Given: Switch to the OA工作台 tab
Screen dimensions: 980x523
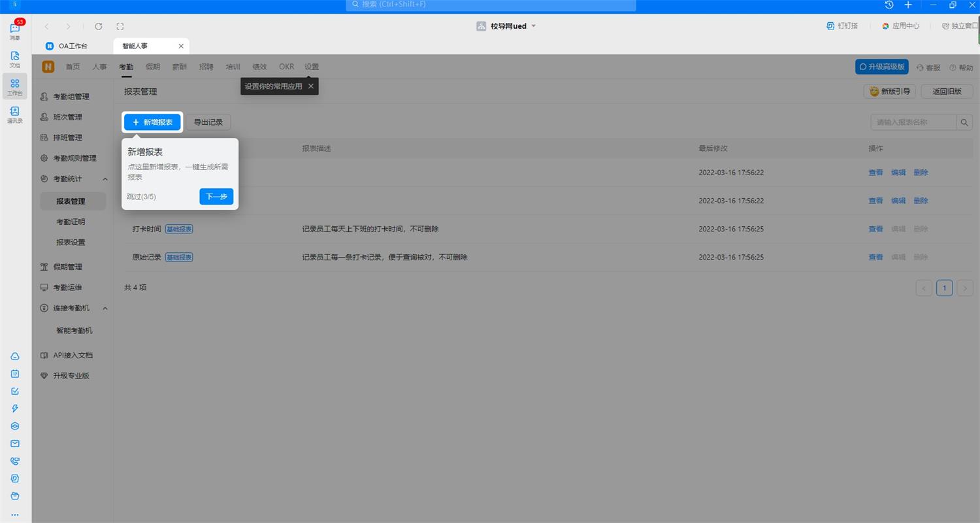Looking at the screenshot, I should coord(67,46).
